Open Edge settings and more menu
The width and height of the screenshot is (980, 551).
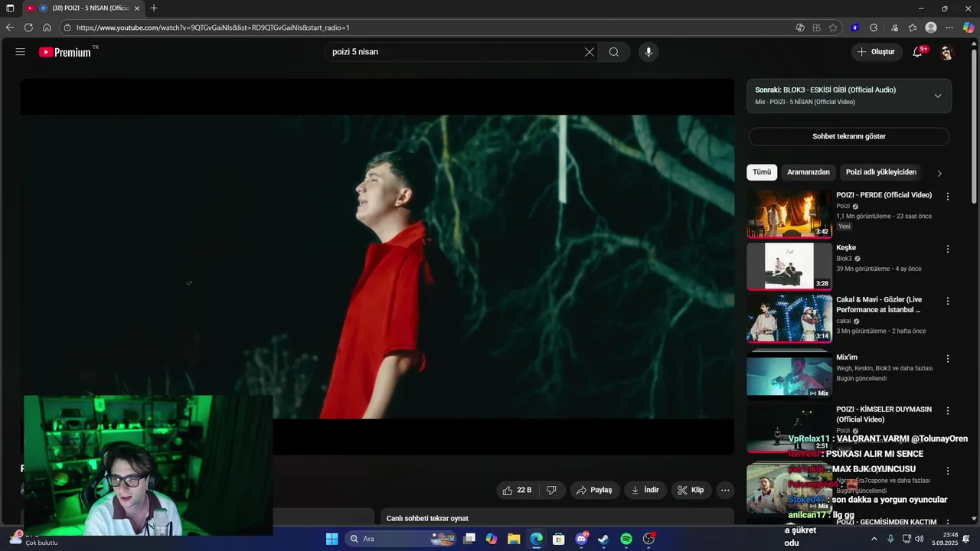pos(949,28)
